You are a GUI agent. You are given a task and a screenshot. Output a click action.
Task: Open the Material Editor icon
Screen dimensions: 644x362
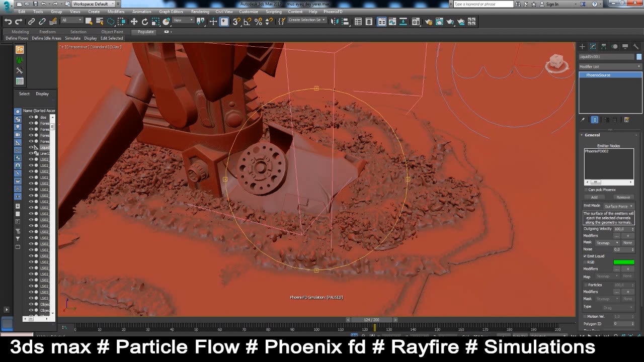(416, 22)
